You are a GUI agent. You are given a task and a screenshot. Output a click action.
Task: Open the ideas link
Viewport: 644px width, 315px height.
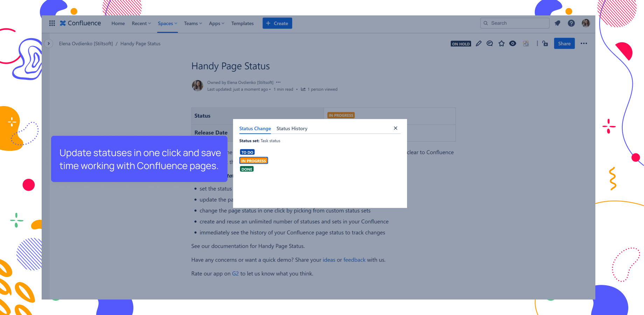(329, 260)
